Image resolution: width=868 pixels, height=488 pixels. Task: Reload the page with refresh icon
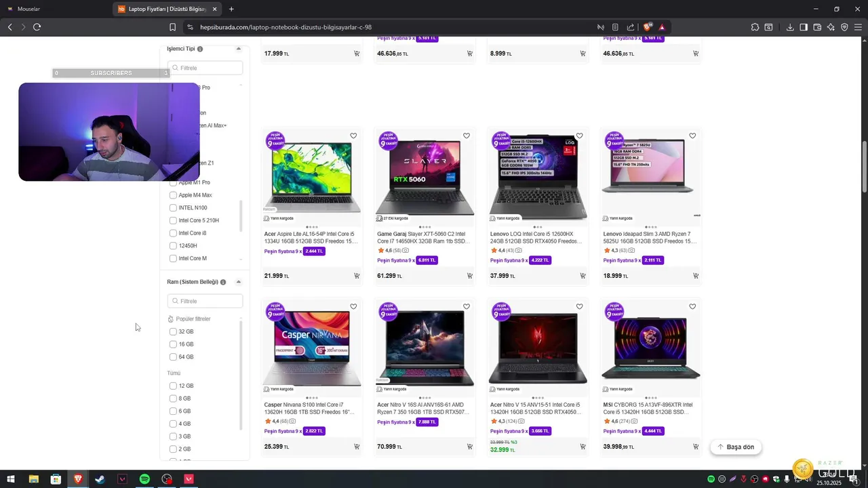point(37,27)
